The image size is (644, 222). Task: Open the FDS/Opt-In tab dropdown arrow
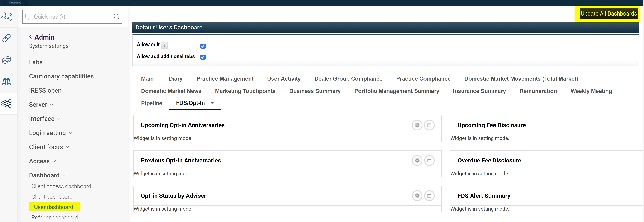[x=212, y=103]
